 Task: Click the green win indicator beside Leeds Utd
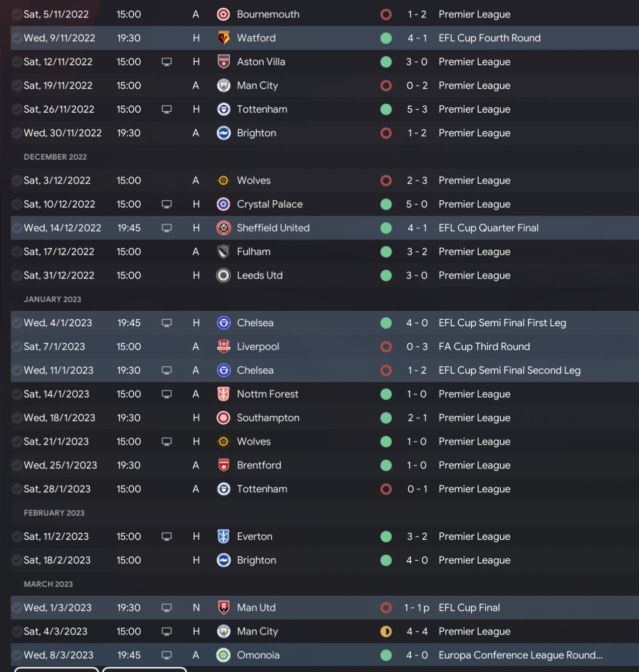pyautogui.click(x=386, y=275)
